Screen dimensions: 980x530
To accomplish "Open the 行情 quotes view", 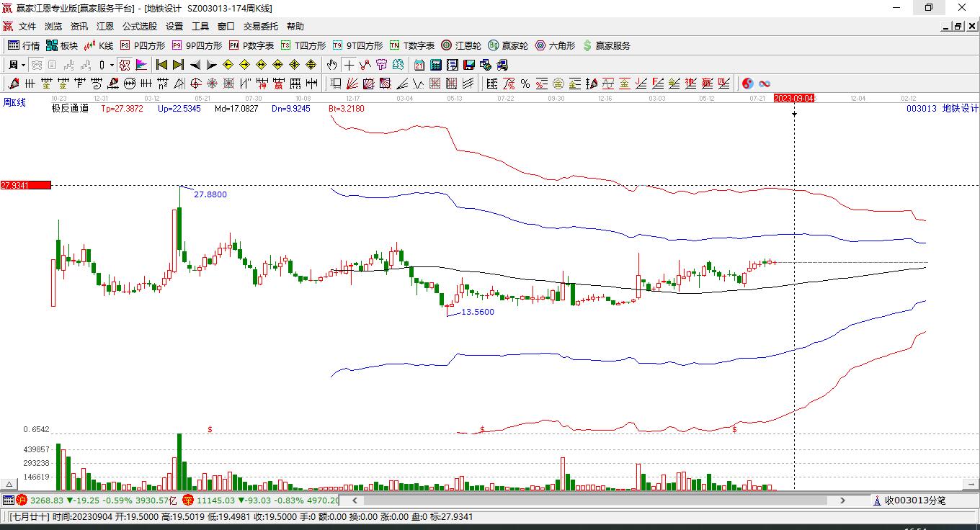I will click(24, 45).
